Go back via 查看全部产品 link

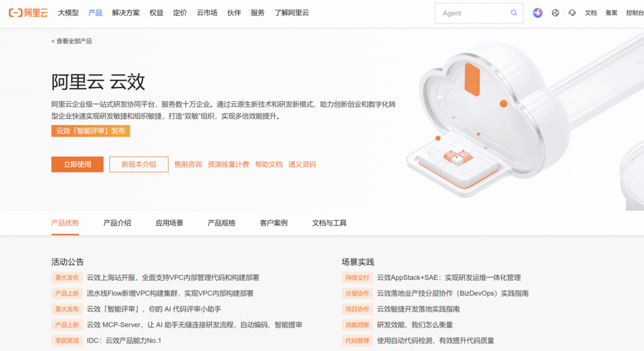pyautogui.click(x=72, y=41)
